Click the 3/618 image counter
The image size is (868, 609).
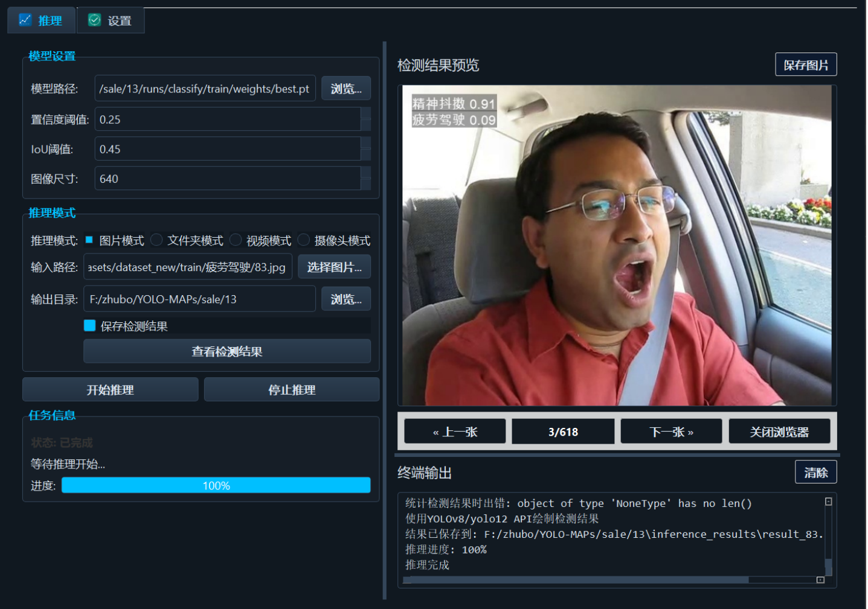pyautogui.click(x=563, y=432)
